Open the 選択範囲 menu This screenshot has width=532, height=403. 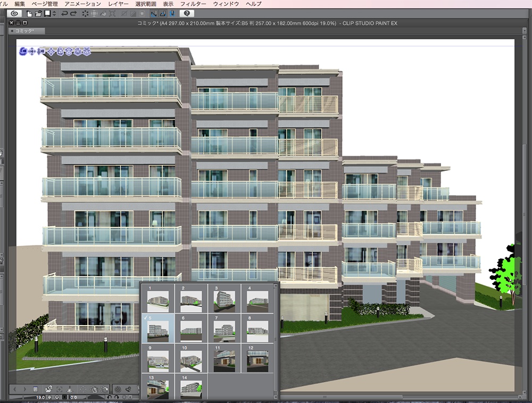pos(146,4)
